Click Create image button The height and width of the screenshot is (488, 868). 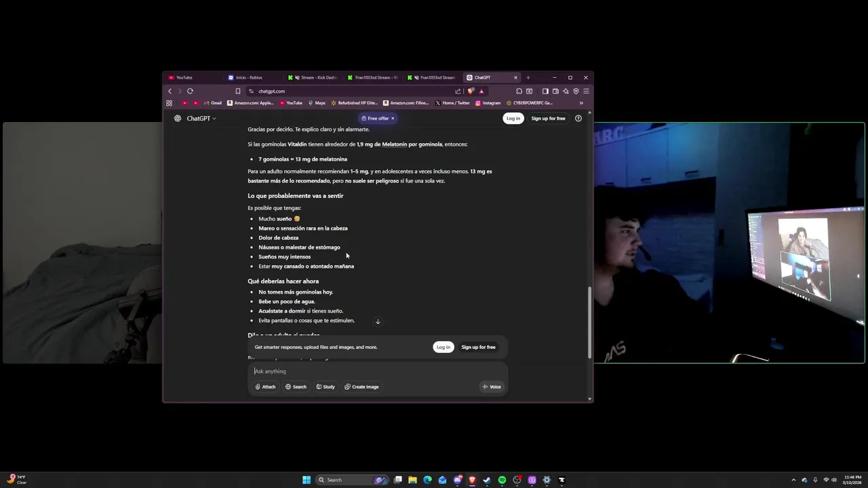coord(361,386)
